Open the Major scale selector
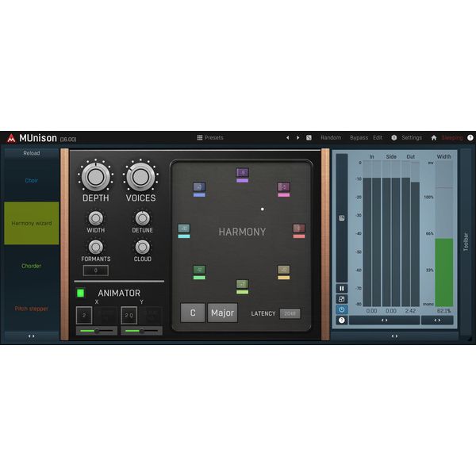 [x=222, y=313]
